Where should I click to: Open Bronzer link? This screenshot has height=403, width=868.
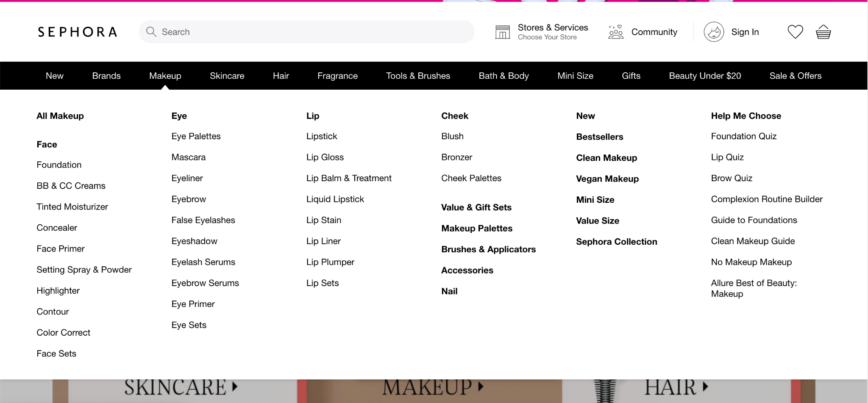[x=456, y=157]
